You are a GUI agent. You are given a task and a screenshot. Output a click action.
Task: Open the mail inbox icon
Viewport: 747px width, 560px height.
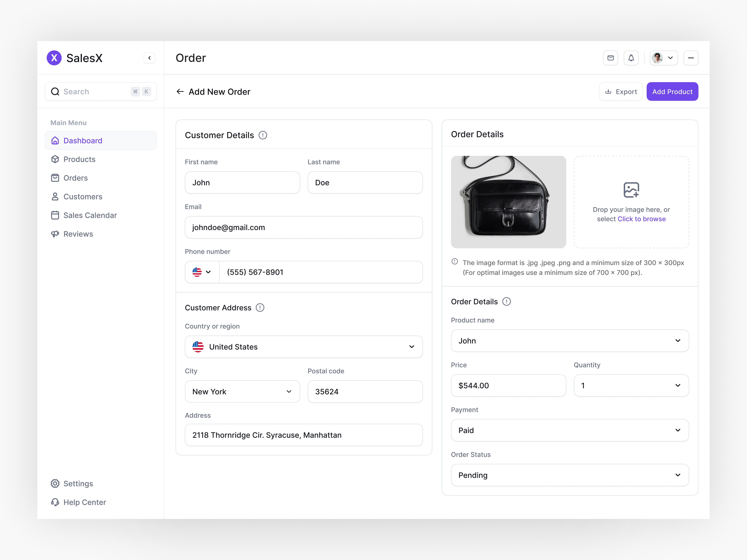coord(611,58)
